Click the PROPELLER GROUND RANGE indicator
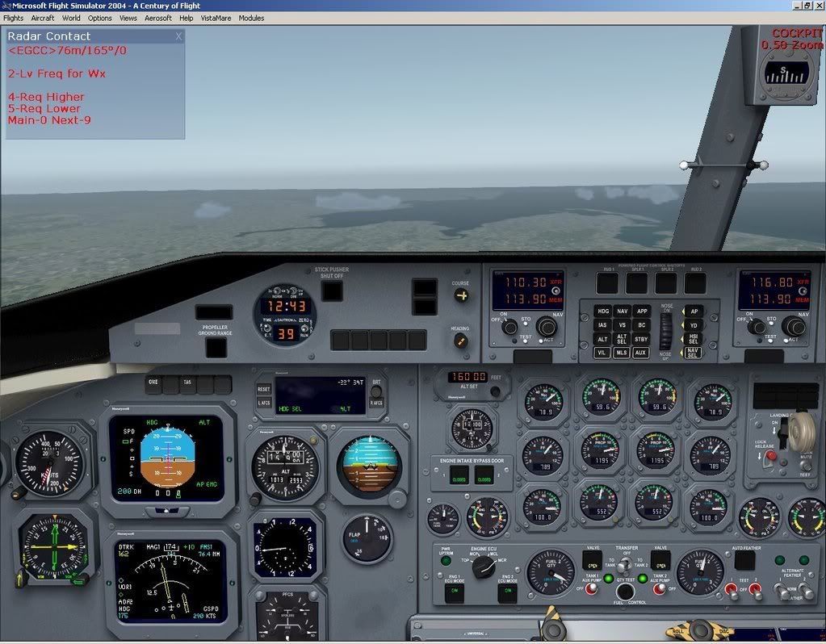The height and width of the screenshot is (644, 826). pos(216,348)
